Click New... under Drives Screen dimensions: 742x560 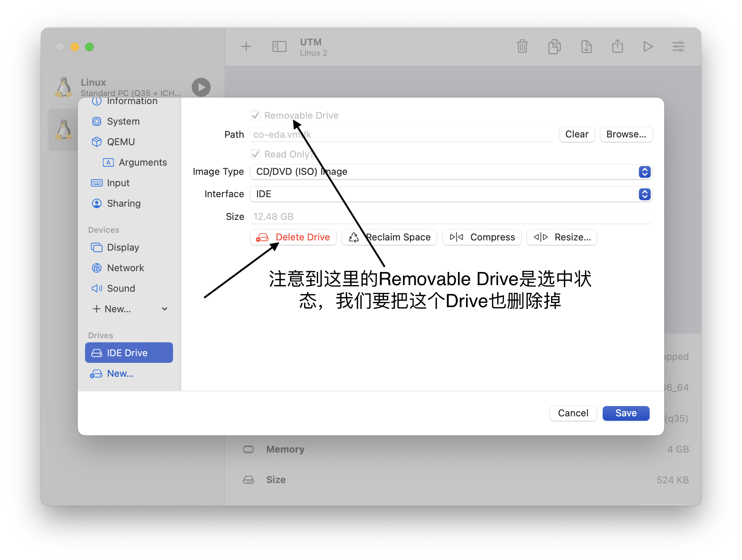[x=112, y=373]
